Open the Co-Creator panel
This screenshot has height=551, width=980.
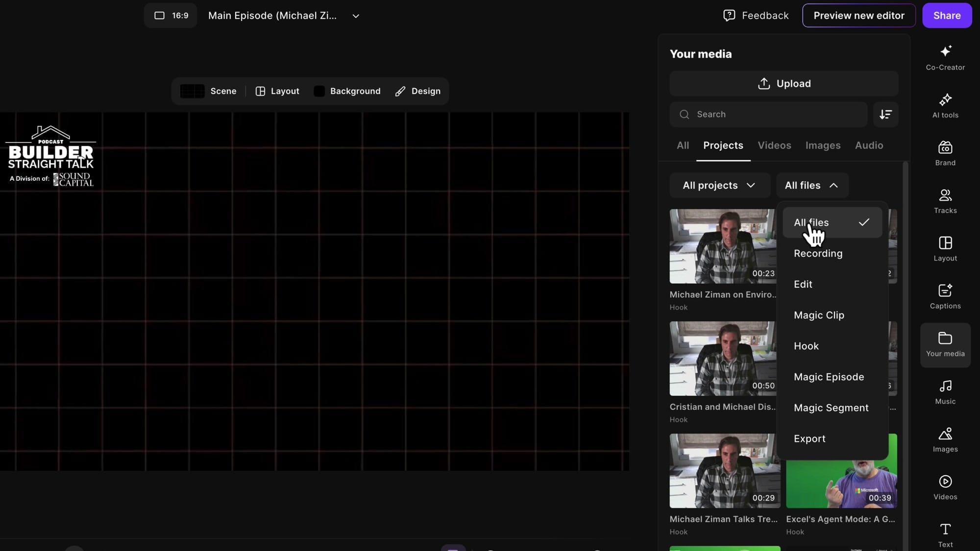coord(945,57)
